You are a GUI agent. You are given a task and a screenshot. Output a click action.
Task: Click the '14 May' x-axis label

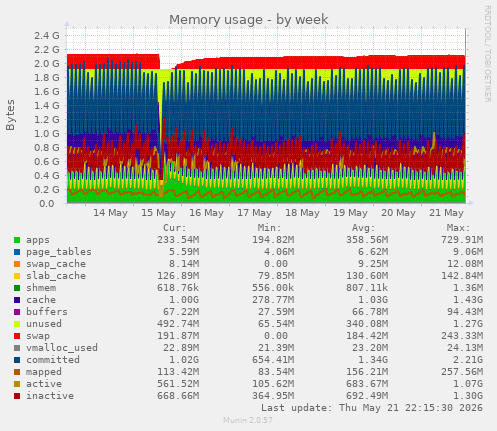[110, 213]
